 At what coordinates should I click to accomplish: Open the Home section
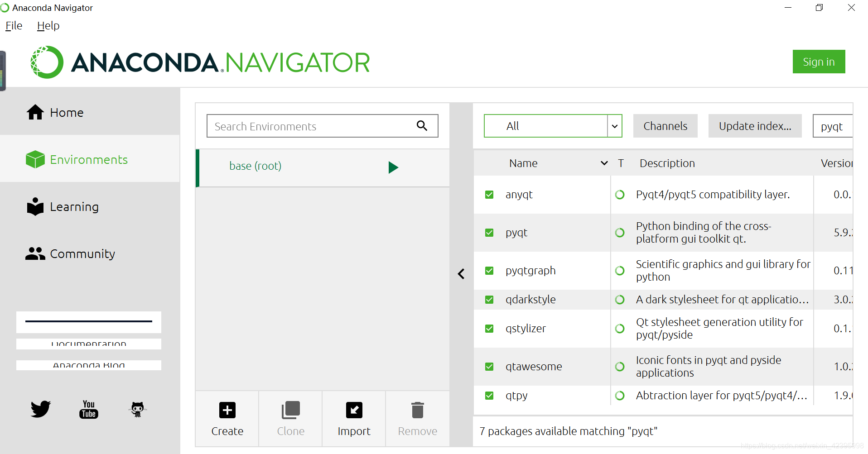coord(90,112)
